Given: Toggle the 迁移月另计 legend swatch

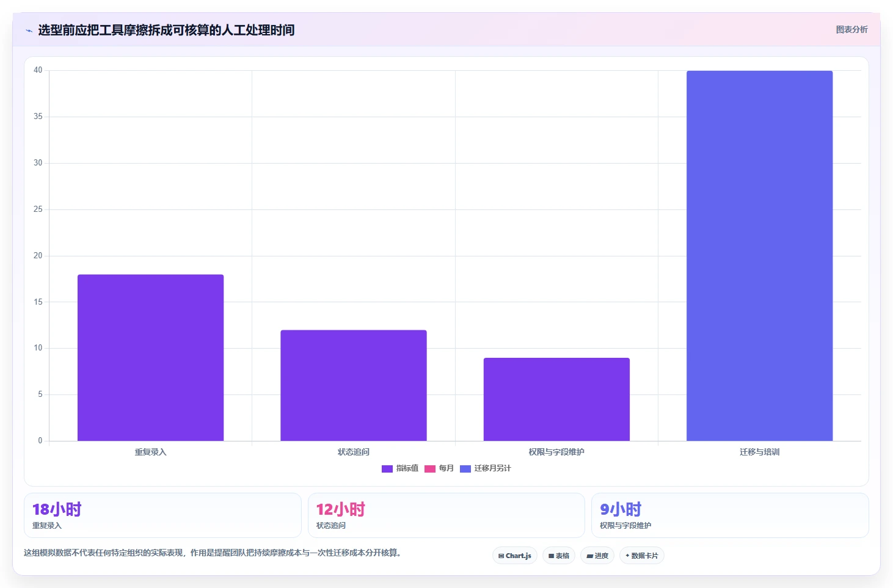Looking at the screenshot, I should click(465, 469).
